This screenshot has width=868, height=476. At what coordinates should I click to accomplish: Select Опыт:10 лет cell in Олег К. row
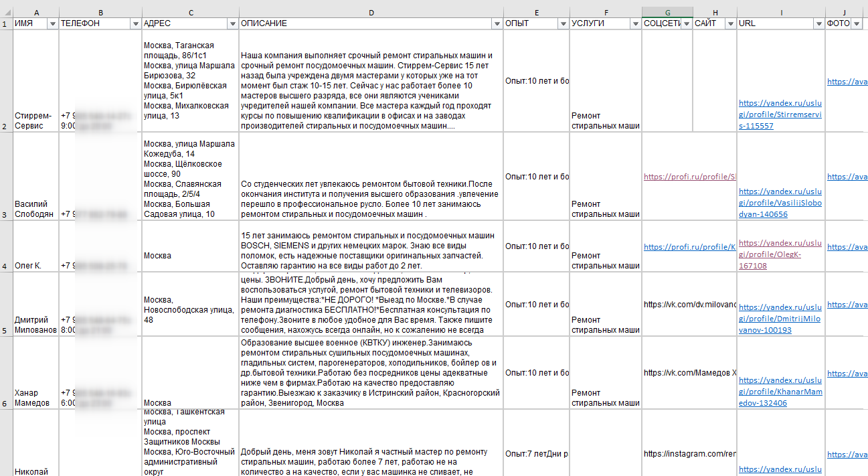coord(536,246)
